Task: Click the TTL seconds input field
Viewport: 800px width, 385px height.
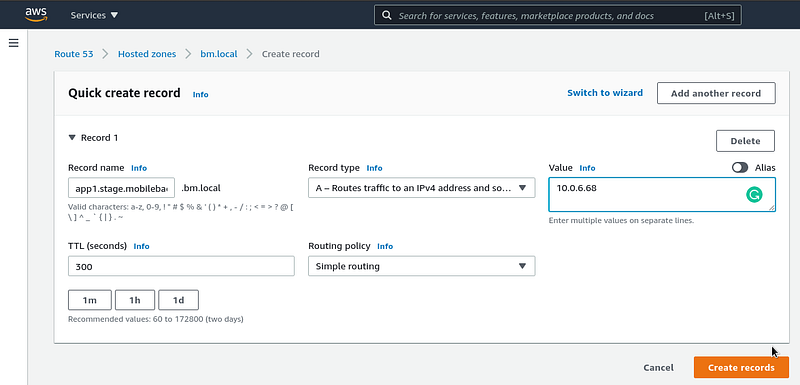Action: coord(181,266)
